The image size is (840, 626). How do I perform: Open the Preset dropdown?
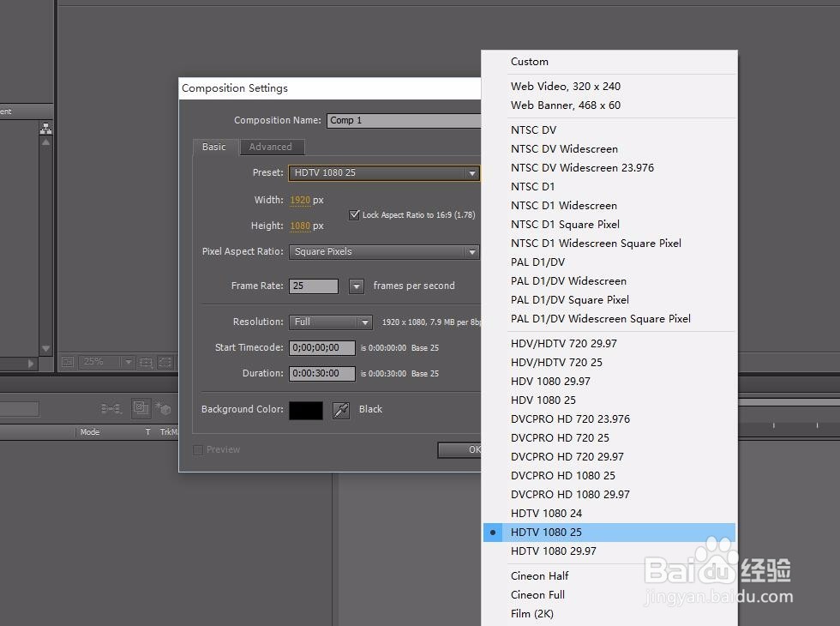[384, 172]
